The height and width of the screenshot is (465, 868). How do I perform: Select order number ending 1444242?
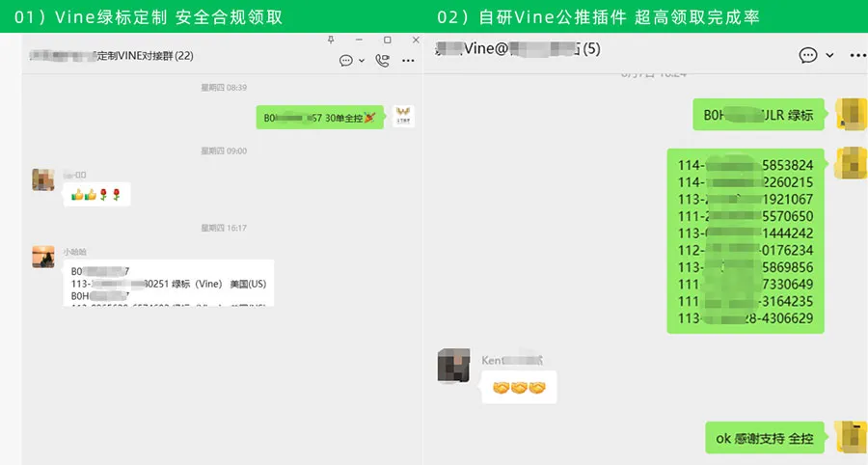coord(746,233)
